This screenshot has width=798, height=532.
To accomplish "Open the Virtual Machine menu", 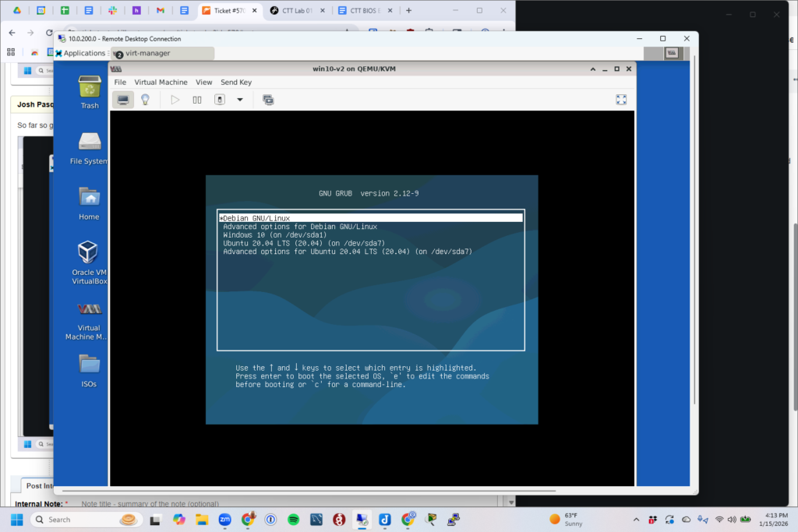I will coord(161,82).
